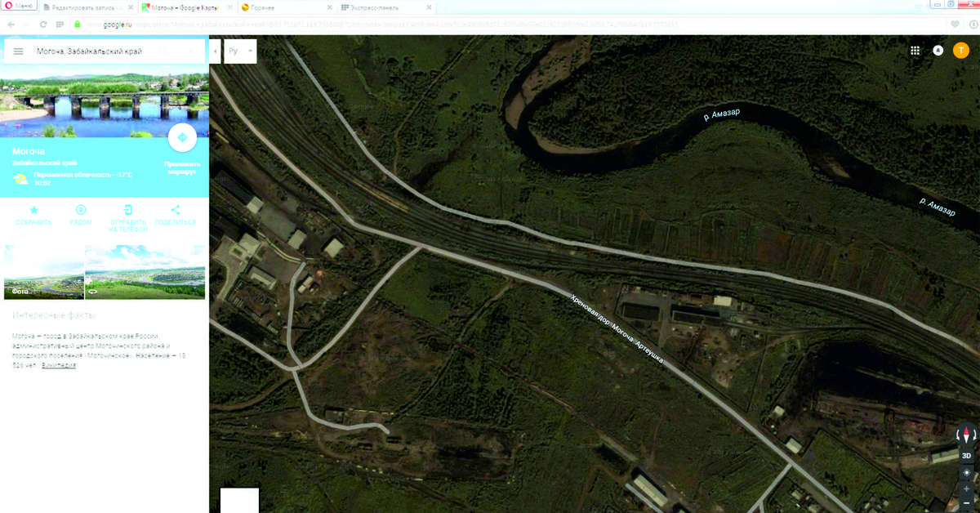Save the place with the star icon

(x=33, y=211)
